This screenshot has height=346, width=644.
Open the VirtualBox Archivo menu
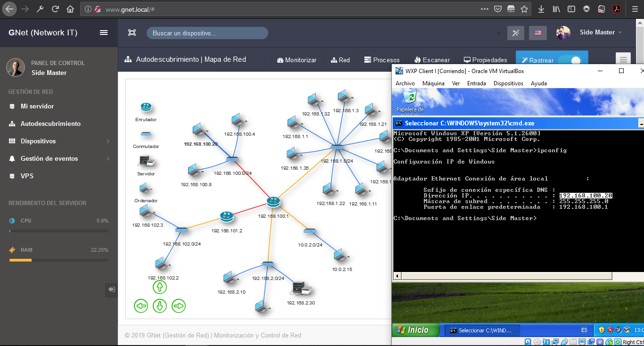[x=405, y=83]
